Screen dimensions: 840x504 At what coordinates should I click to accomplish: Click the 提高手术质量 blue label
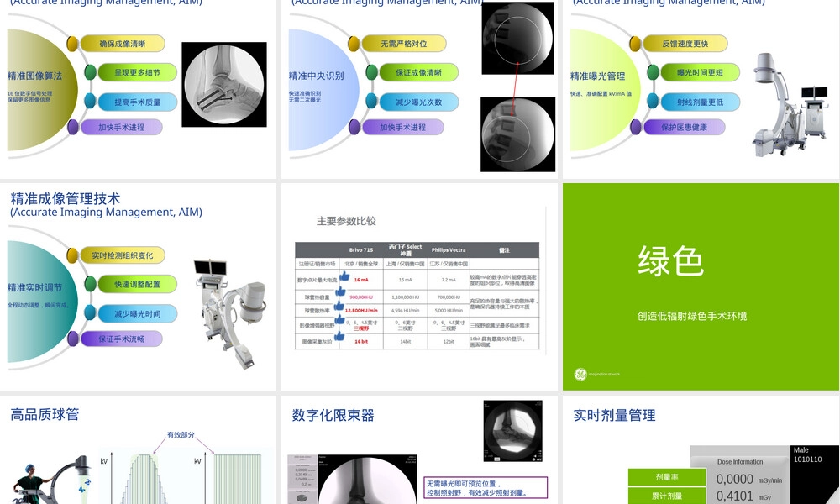137,102
